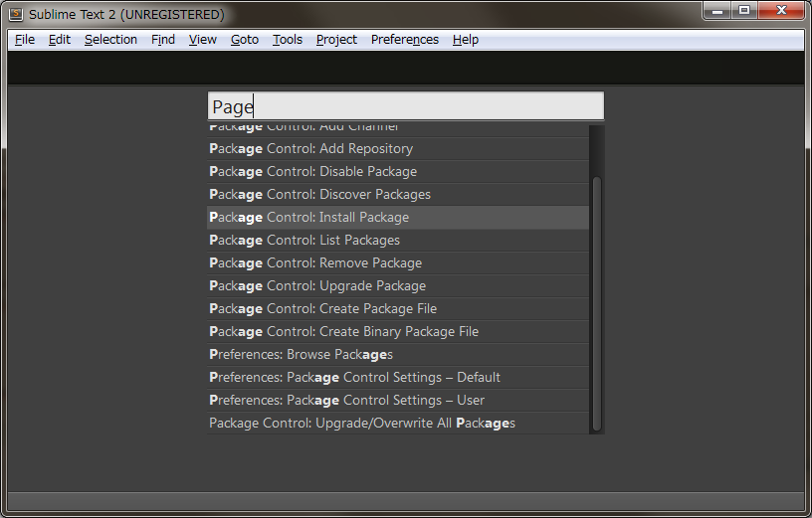
Task: Select 'Package Control: Discover Packages'
Action: click(398, 194)
